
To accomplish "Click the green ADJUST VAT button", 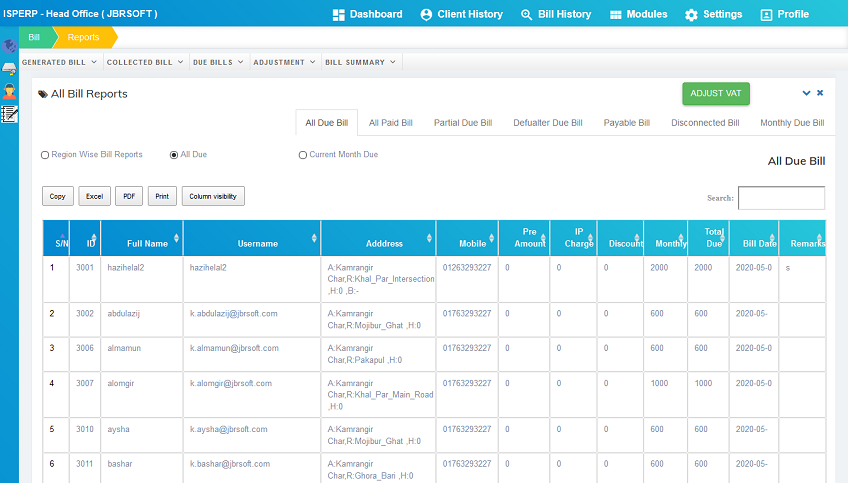I will [715, 93].
